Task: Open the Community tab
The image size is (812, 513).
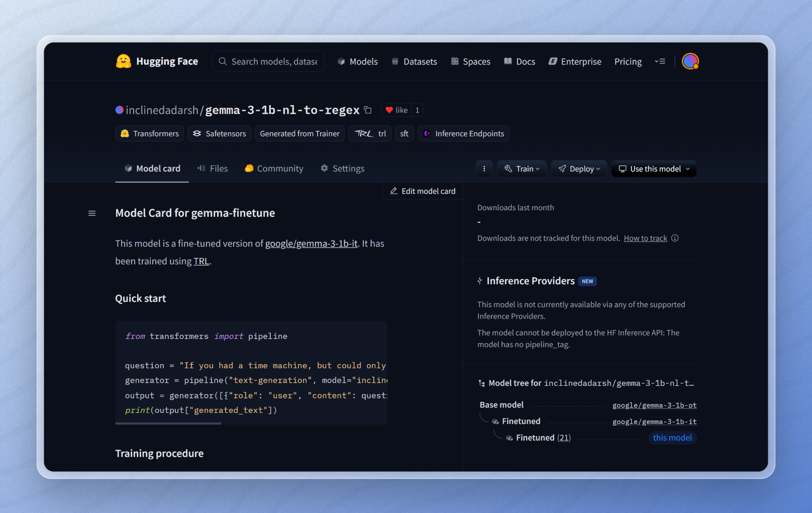Action: point(274,168)
